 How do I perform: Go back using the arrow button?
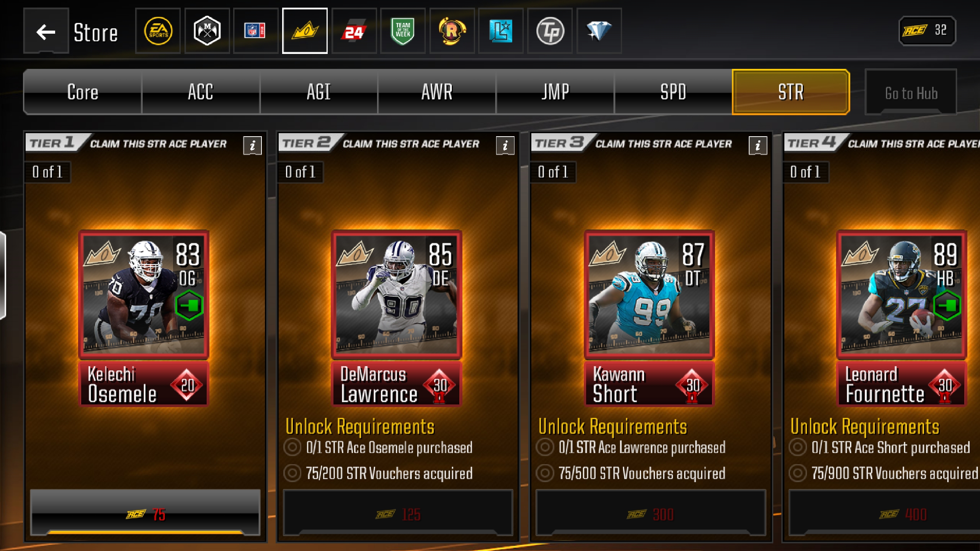46,31
